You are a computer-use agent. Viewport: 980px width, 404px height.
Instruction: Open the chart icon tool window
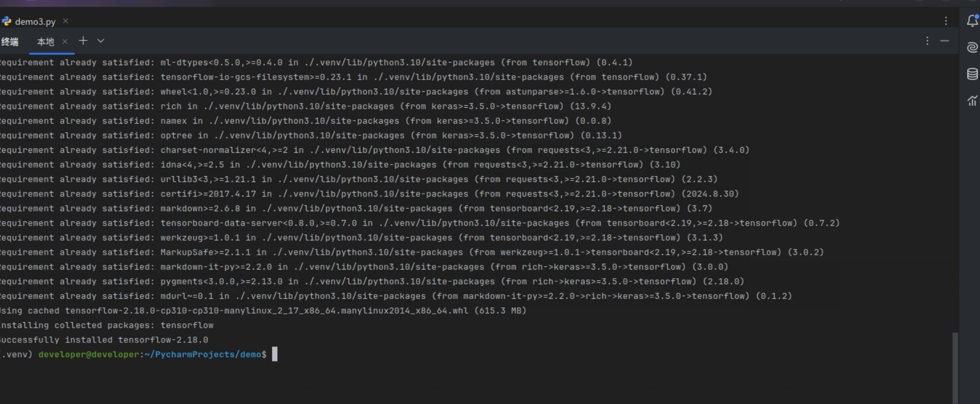[x=972, y=100]
